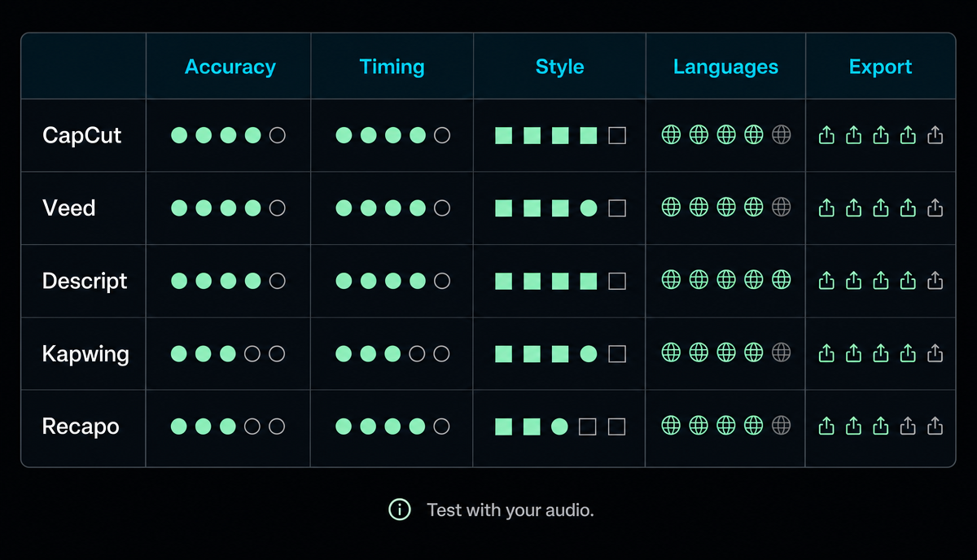Click the Descript row label
977x560 pixels.
coord(85,281)
